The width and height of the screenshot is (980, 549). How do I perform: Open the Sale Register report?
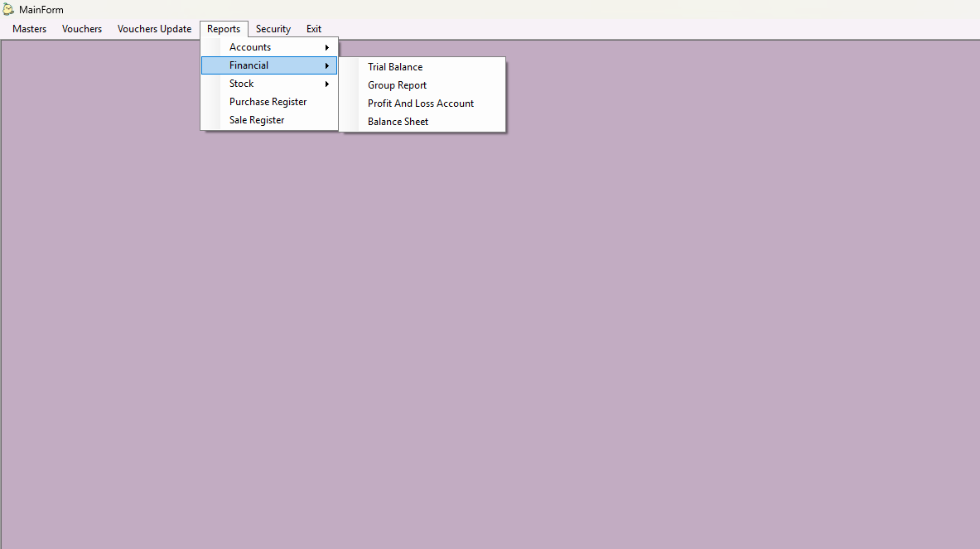click(x=268, y=120)
